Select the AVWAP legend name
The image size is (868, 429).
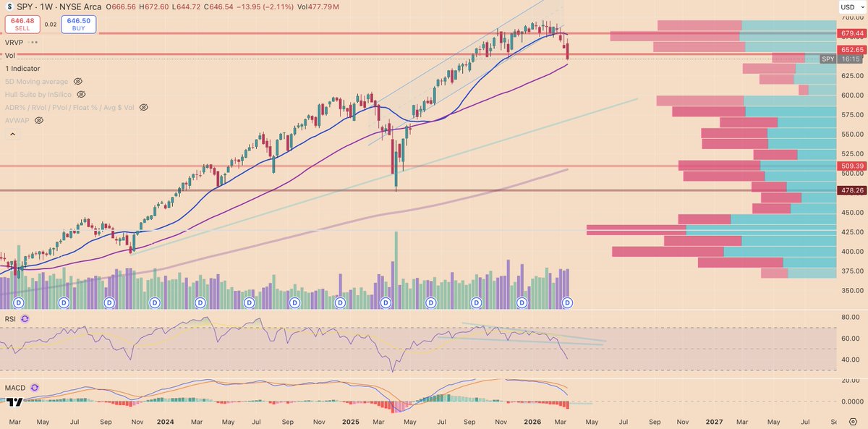tap(17, 120)
